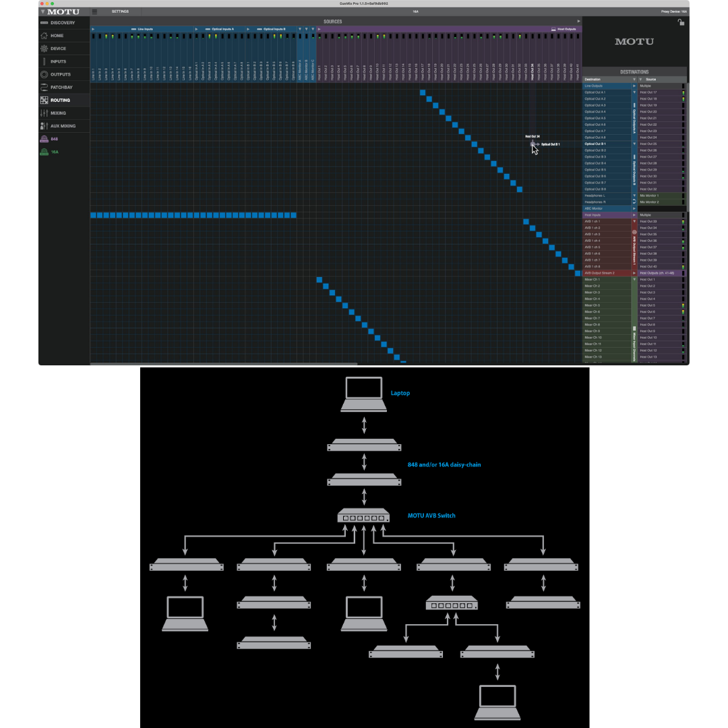
Task: Collapse the Mixer Input Channels group
Action: pos(634,280)
